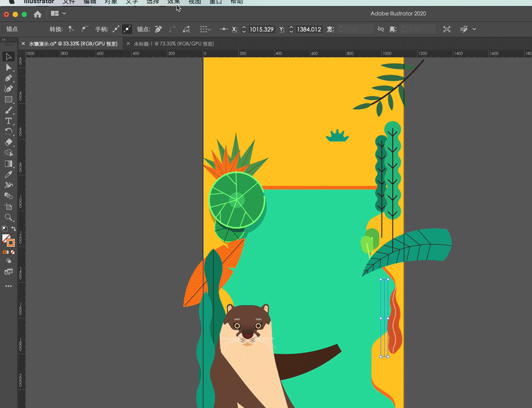The width and height of the screenshot is (532, 408).
Task: Click Cut path at selected anchor points
Action: [x=186, y=29]
